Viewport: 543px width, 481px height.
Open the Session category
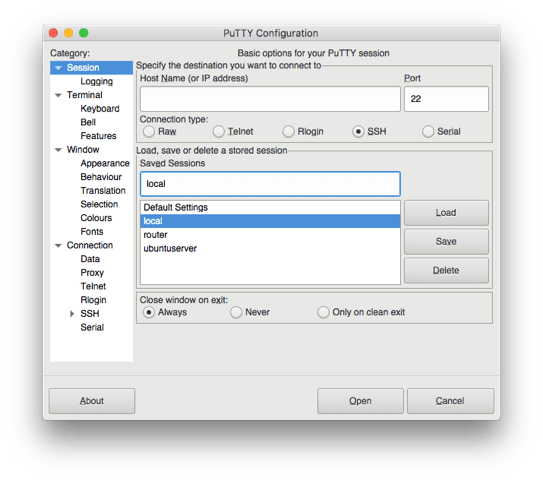point(83,68)
